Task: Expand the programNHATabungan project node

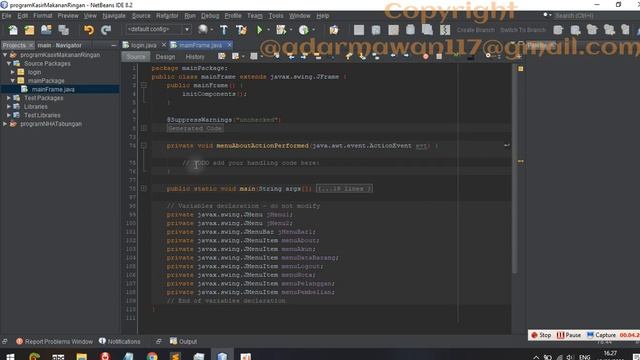Action: [5, 124]
